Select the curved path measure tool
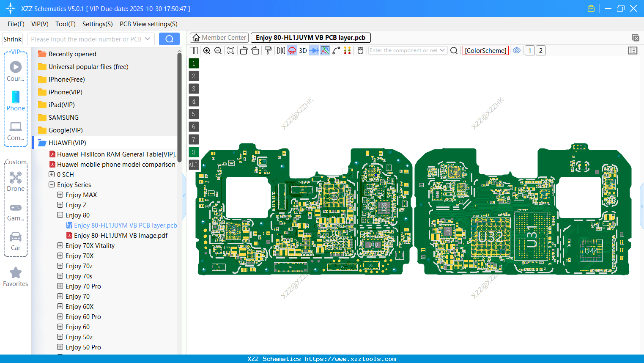Viewport: 644px width, 363px height. (x=337, y=50)
